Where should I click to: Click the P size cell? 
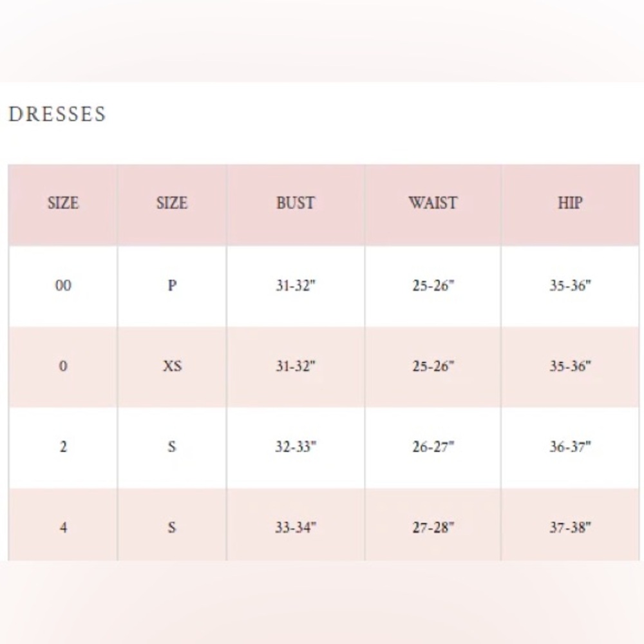(x=172, y=285)
